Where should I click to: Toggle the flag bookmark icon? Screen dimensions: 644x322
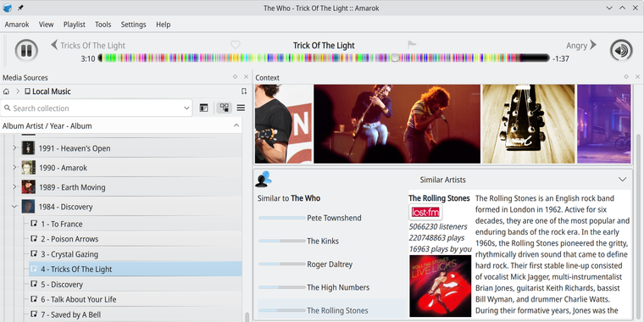412,44
